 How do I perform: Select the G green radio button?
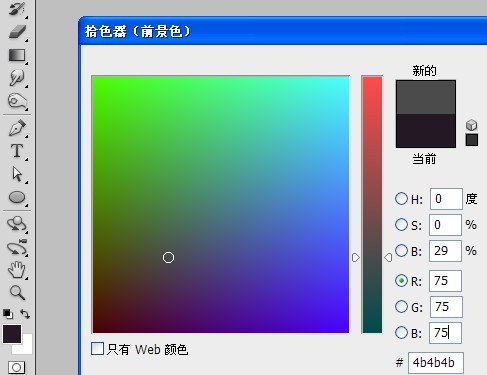coord(401,307)
